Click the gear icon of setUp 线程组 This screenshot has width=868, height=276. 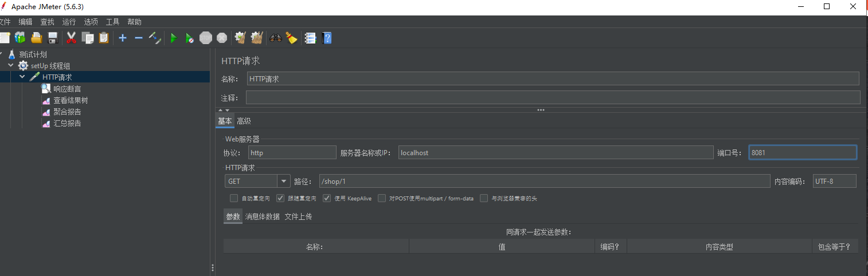[23, 66]
